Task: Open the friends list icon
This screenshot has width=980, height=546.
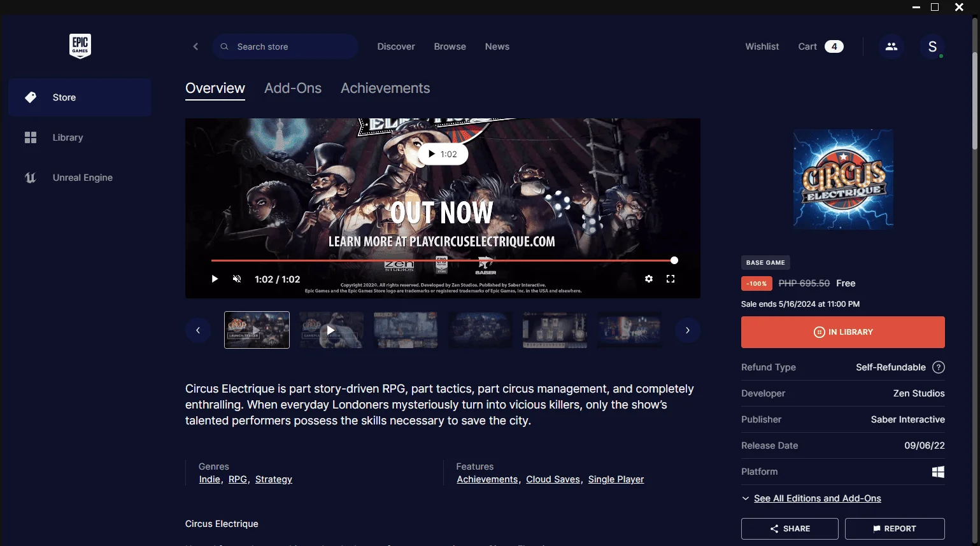Action: click(891, 46)
